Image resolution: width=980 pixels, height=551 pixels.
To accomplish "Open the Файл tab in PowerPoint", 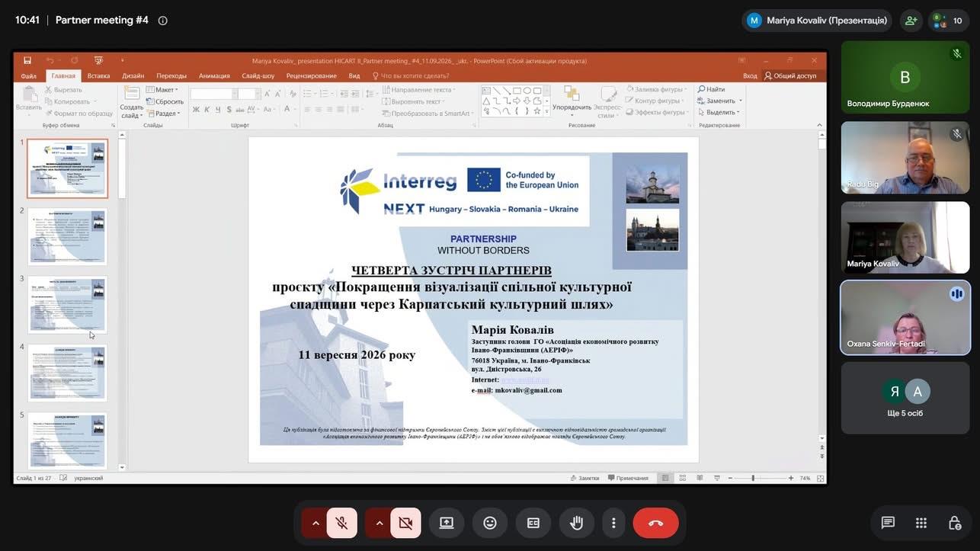I will pos(29,76).
